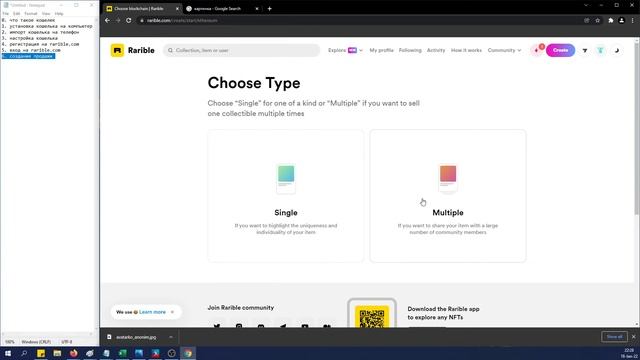
Task: Click UTF-8 in Notepad status bar
Action: click(x=67, y=342)
